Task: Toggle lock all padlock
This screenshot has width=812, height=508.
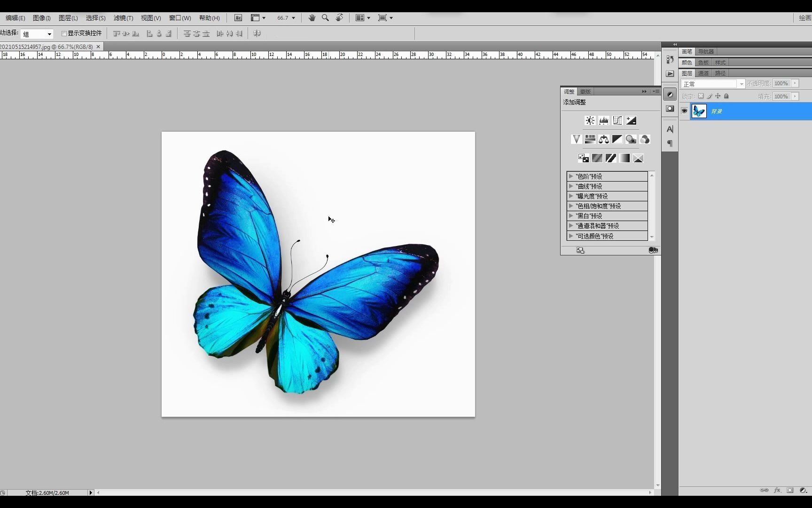Action: click(726, 96)
